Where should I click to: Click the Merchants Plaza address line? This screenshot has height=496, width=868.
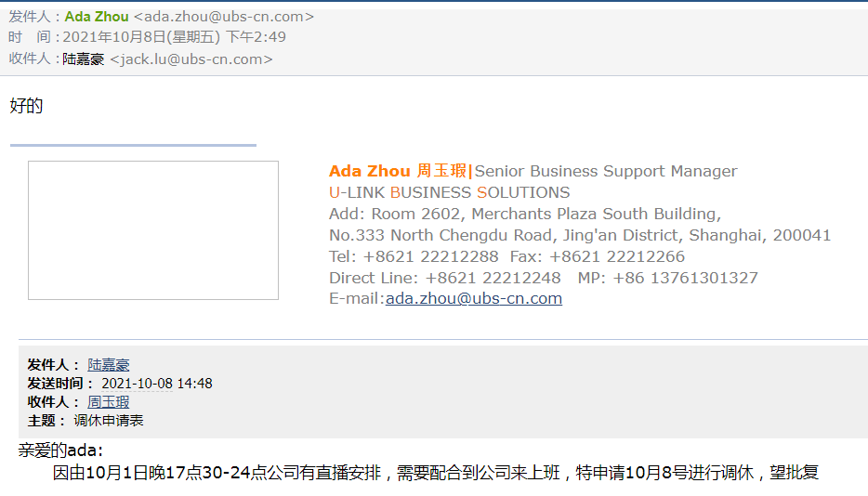point(525,214)
